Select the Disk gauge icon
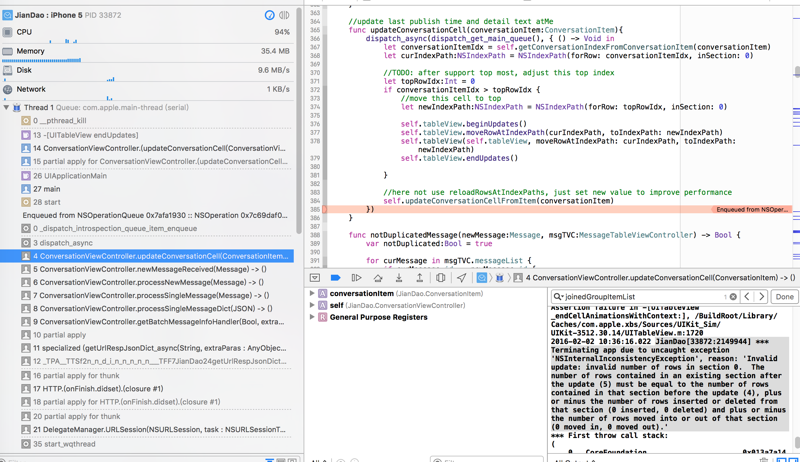 coord(7,70)
